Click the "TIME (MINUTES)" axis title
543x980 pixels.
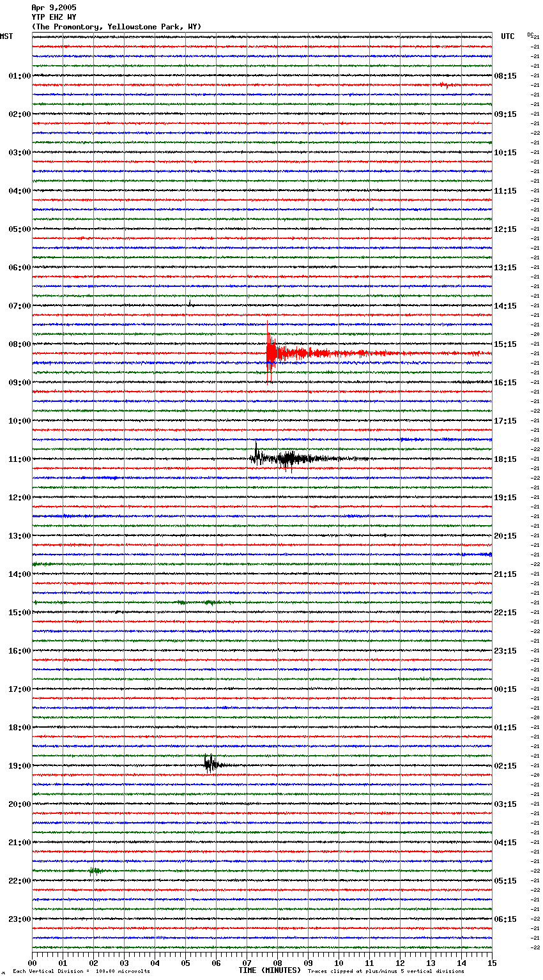point(270,970)
